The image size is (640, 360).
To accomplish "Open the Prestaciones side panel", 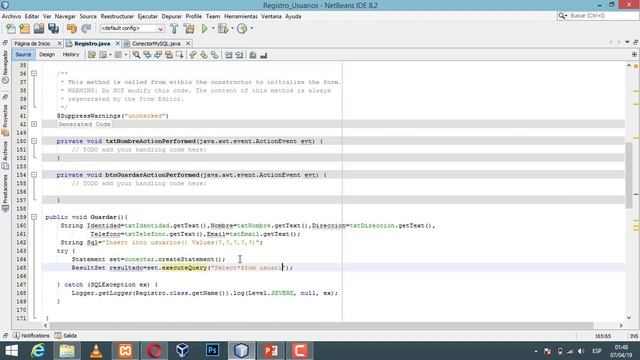I will (5, 193).
